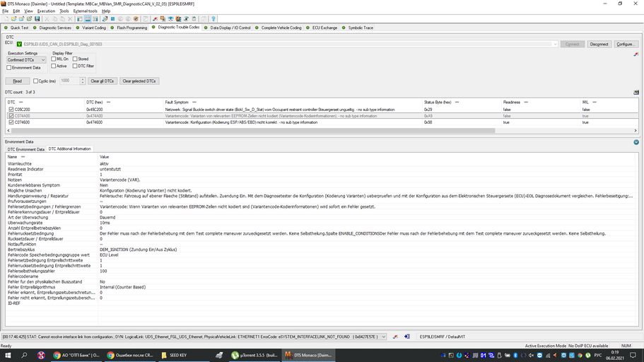Click the Clear all DTCs button

103,81
